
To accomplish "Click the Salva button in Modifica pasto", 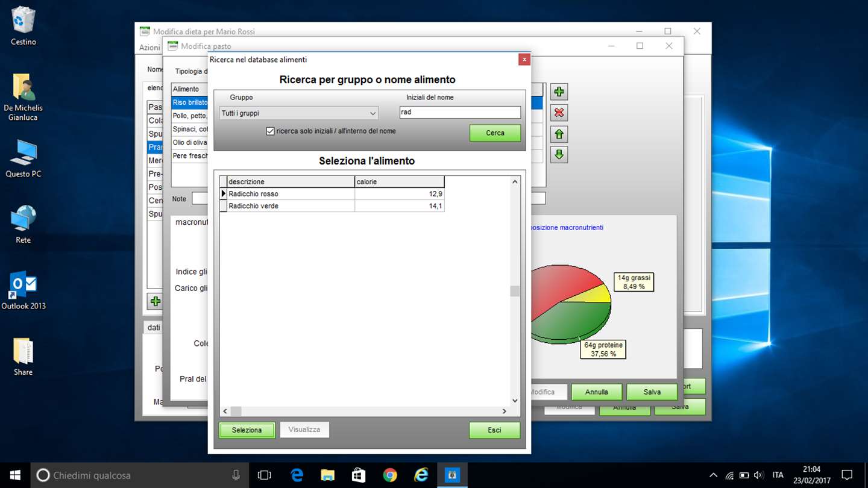I will (x=652, y=392).
